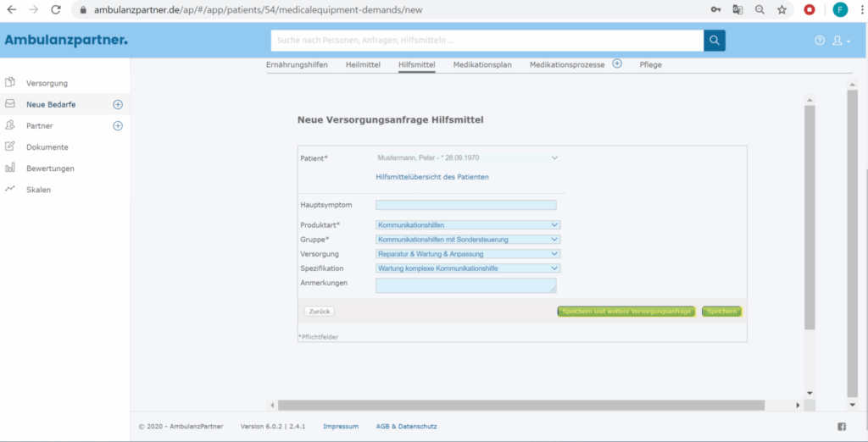Open the Impressum link
The width and height of the screenshot is (868, 442).
(x=341, y=427)
